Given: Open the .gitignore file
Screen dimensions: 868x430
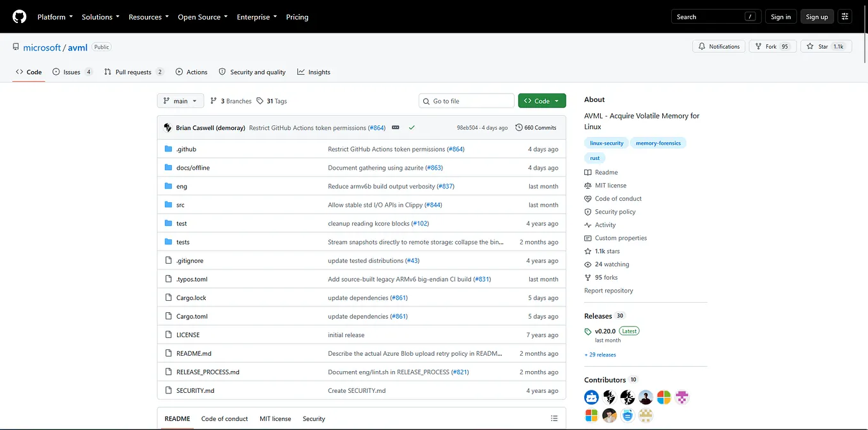Looking at the screenshot, I should coord(190,260).
